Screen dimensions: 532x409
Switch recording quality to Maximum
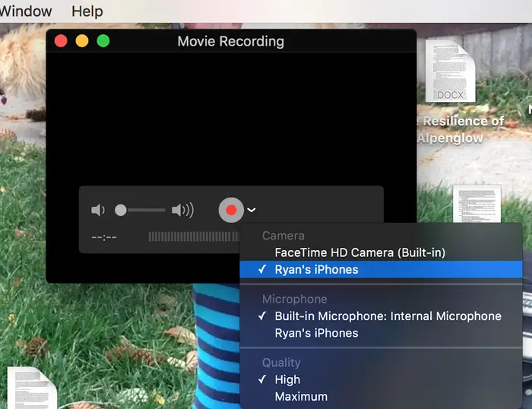click(x=301, y=396)
